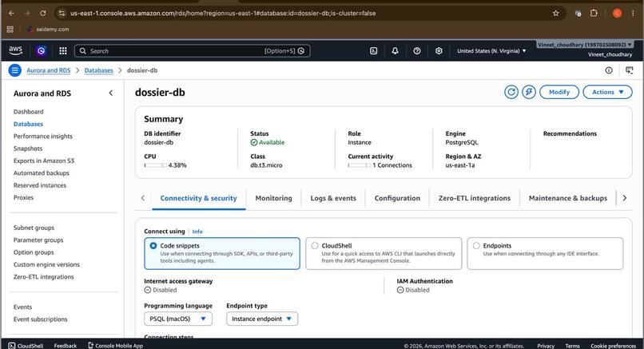Open the help question-mark icon

(x=417, y=51)
